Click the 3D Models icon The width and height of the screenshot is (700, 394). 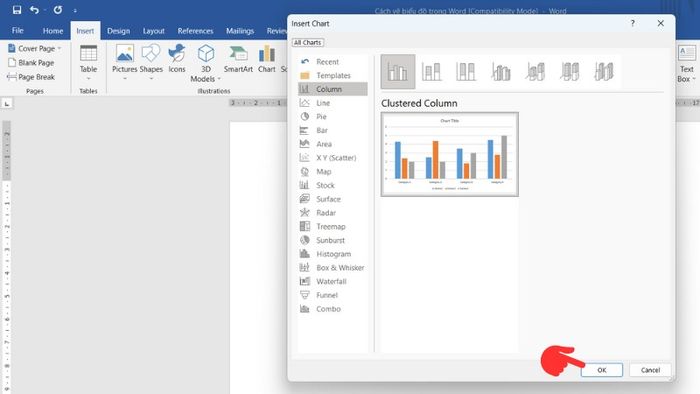tap(206, 54)
